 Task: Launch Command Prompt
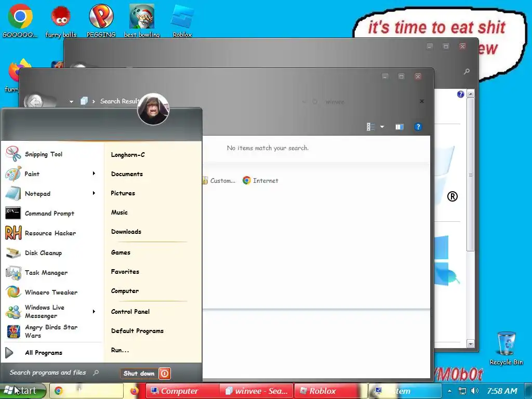coord(51,213)
